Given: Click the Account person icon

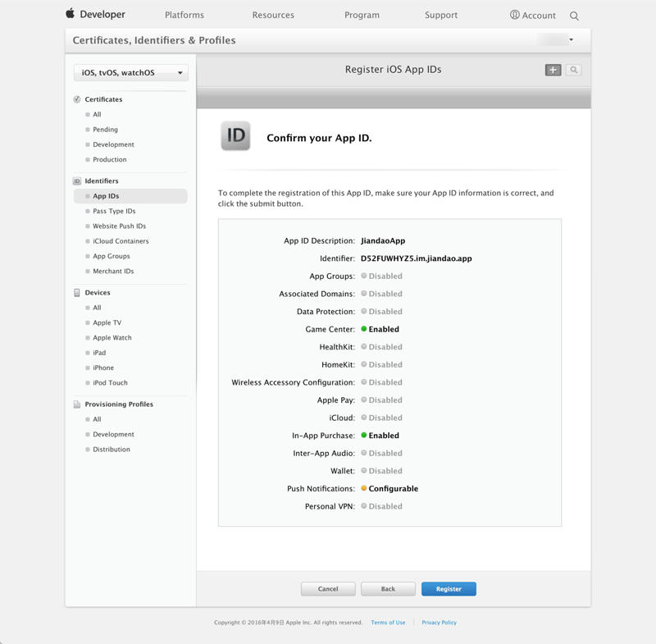Looking at the screenshot, I should coord(515,15).
